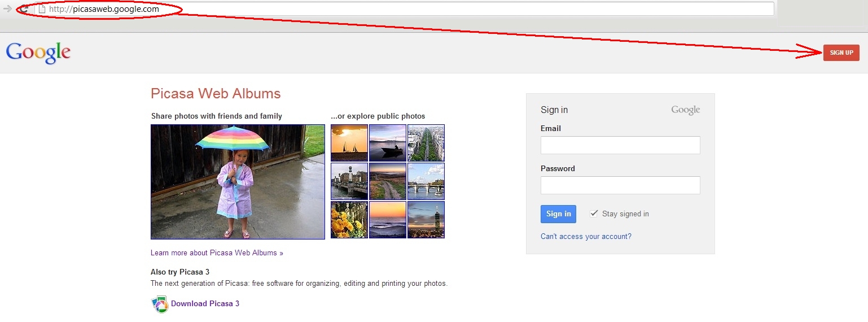
Task: Focus the Password input field
Action: point(620,185)
